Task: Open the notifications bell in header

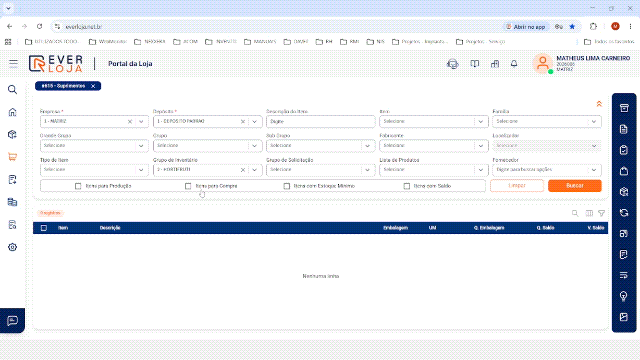Action: (x=514, y=64)
